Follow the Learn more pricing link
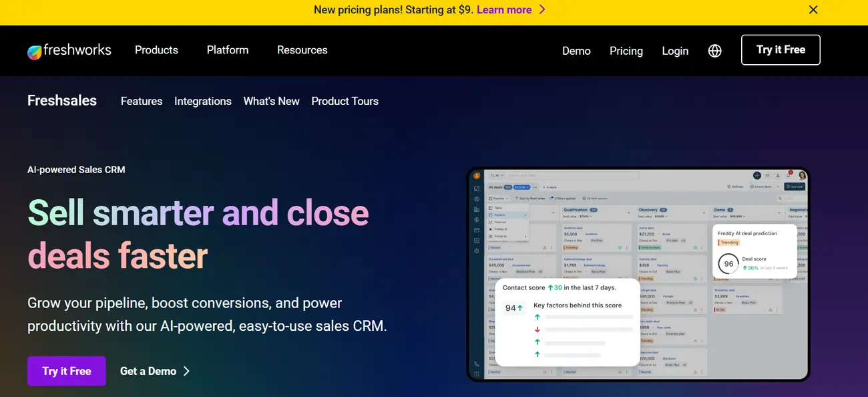 (x=504, y=9)
